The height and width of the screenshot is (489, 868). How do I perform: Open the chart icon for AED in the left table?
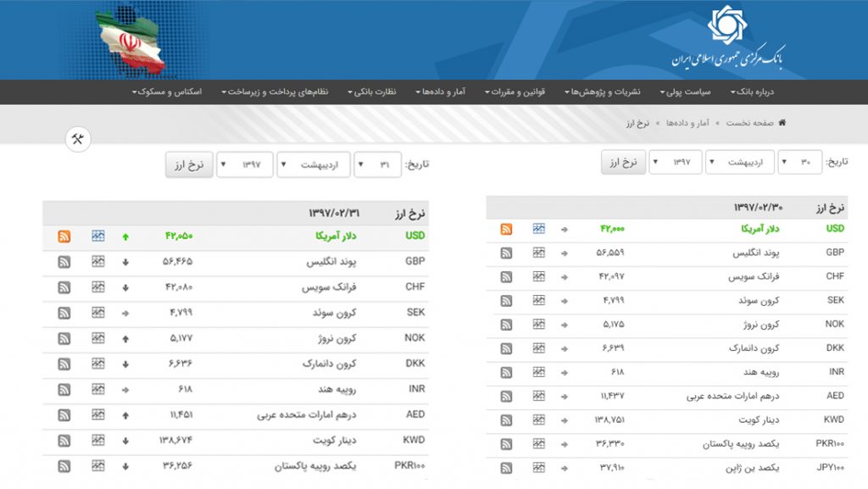(x=98, y=415)
